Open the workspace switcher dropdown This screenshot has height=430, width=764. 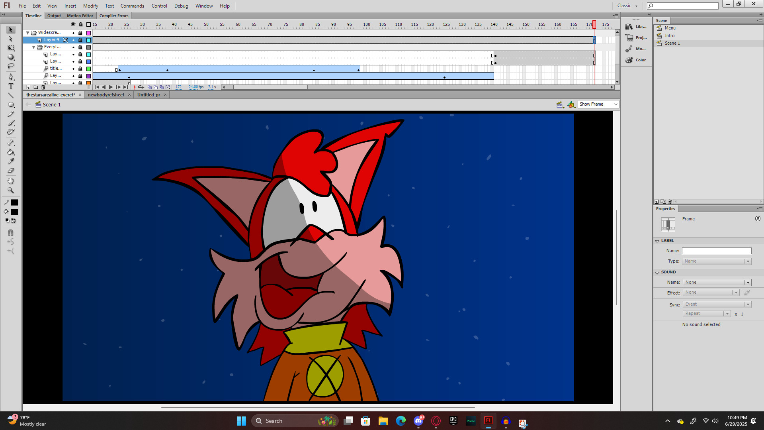[x=628, y=6]
